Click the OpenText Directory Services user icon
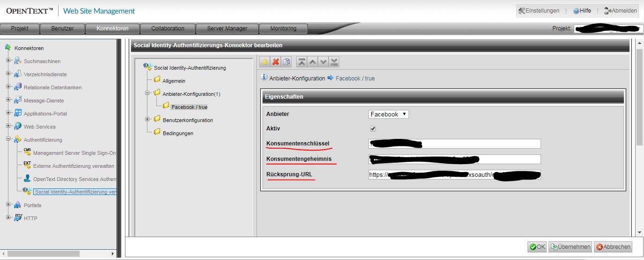The height and width of the screenshot is (260, 644). pos(27,178)
